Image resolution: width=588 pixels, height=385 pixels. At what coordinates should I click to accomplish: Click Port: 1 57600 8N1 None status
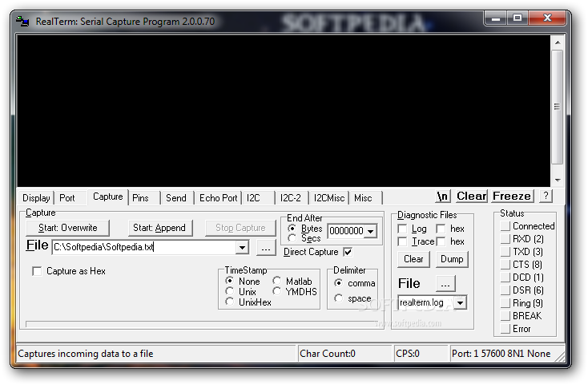click(x=501, y=354)
